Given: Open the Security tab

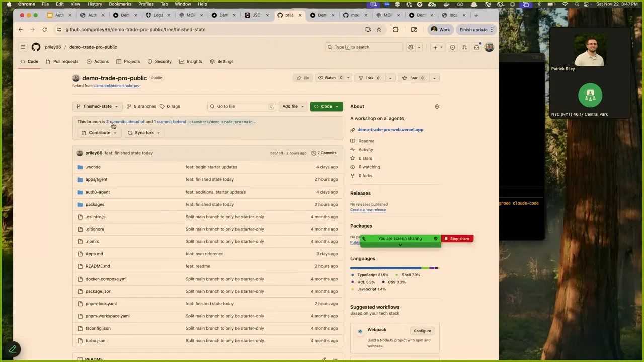Looking at the screenshot, I should (159, 61).
